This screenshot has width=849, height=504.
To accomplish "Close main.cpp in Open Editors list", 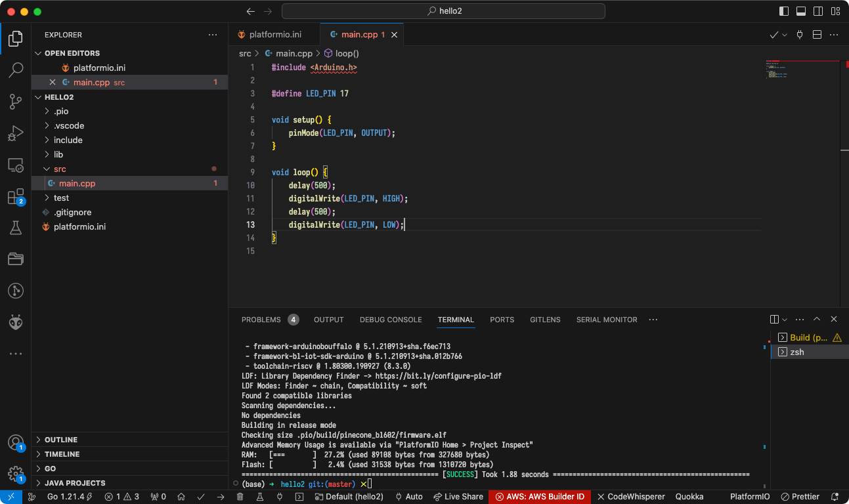I will pos(53,83).
